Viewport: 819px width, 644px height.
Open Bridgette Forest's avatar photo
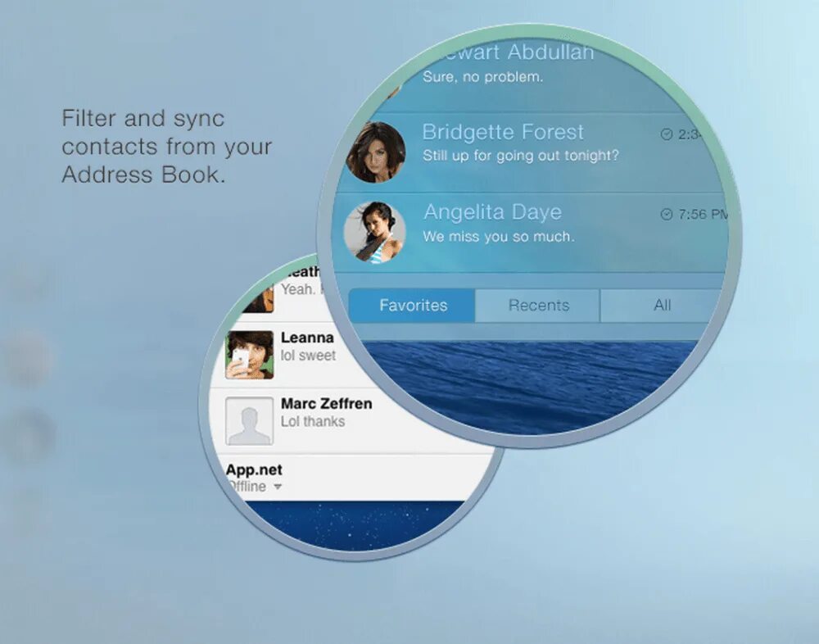[376, 152]
